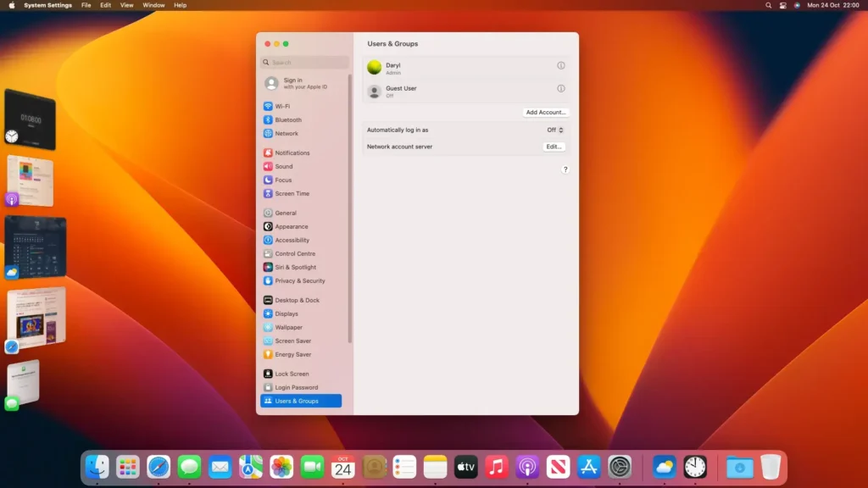Viewport: 868px width, 488px height.
Task: Open the Window menu
Action: point(153,5)
